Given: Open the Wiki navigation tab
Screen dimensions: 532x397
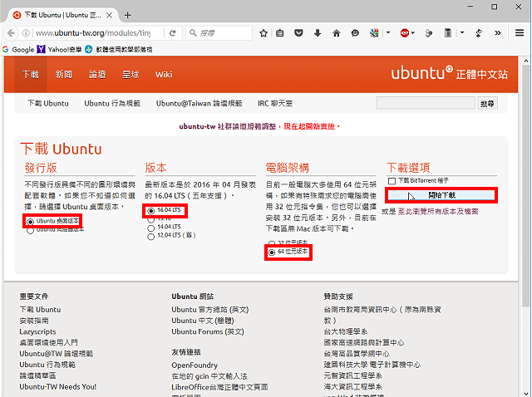Looking at the screenshot, I should (164, 74).
